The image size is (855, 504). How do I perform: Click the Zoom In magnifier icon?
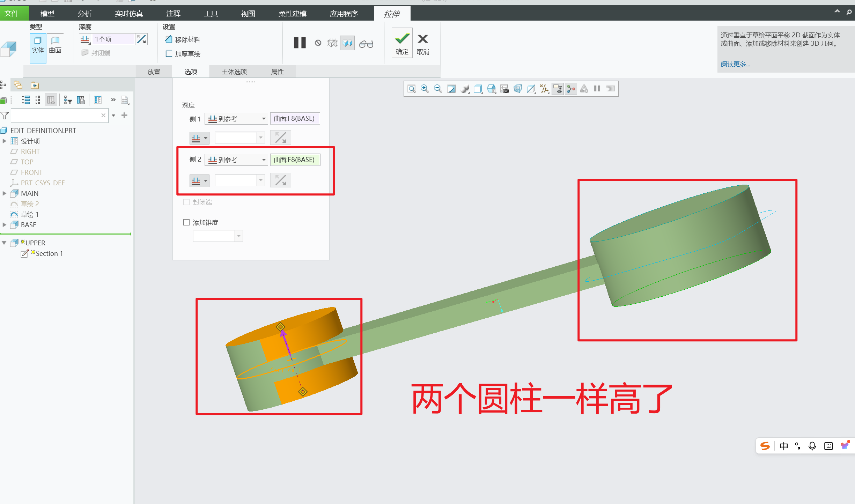click(425, 89)
